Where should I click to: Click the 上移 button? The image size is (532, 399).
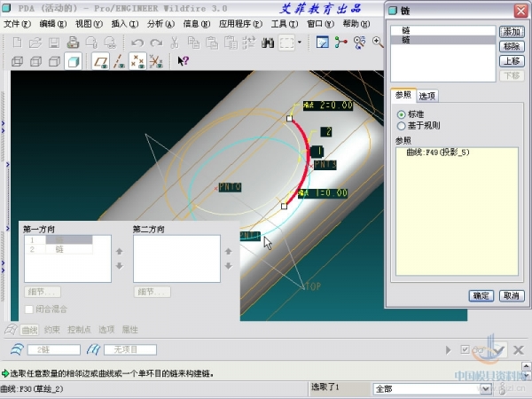(x=512, y=61)
